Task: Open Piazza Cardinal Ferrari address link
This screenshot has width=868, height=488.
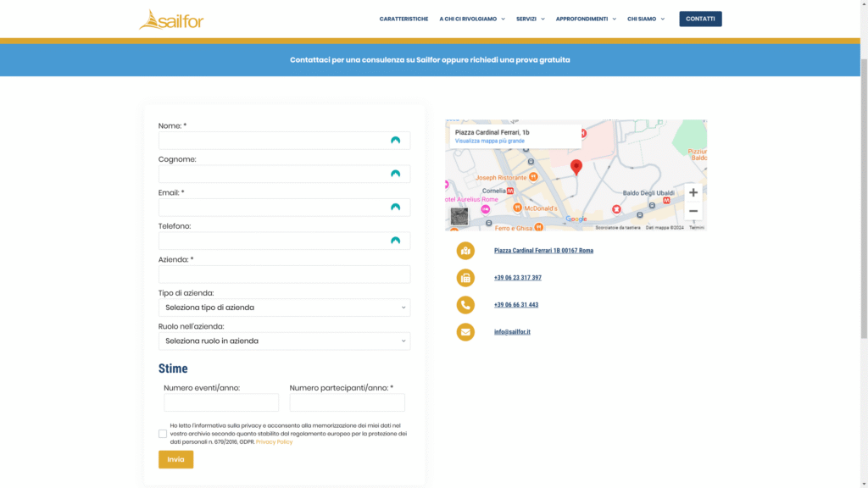Action: click(543, 251)
